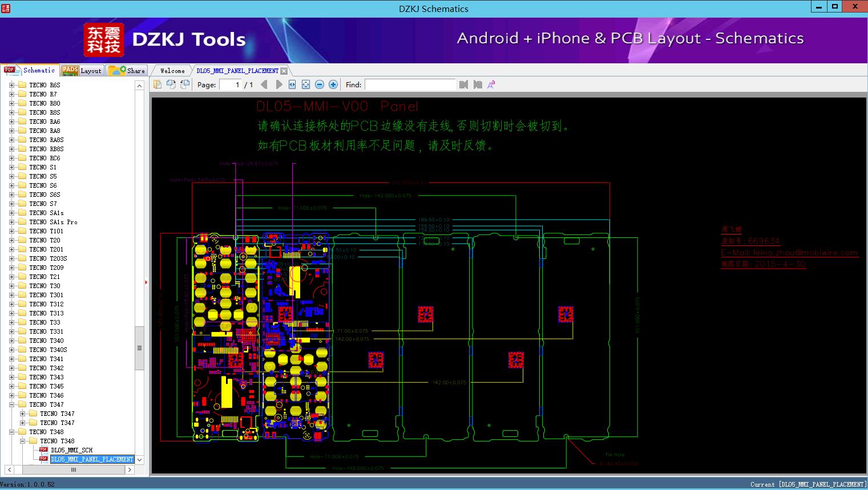Select the DL05_MMI_PANEL_PLACEMENT tree file
868x490 pixels.
92,459
